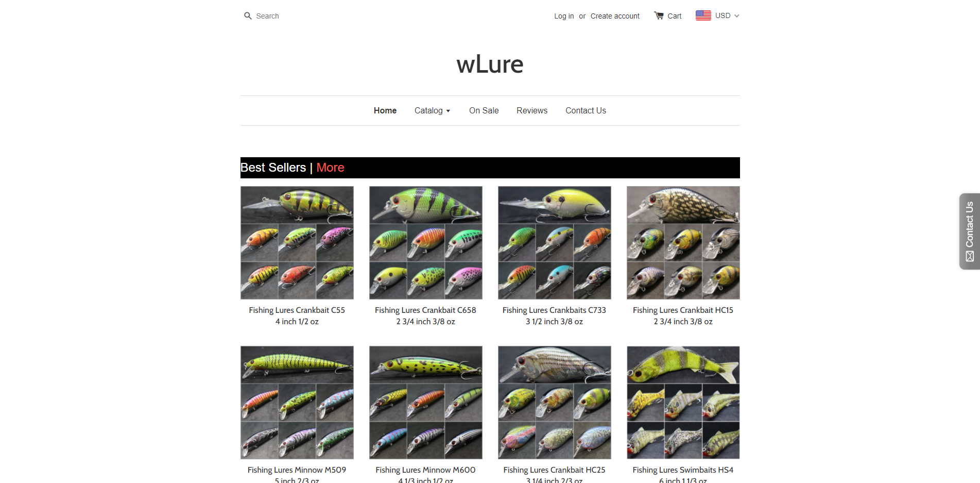Open the Crankbait HC15 product thumbnail
This screenshot has height=483, width=980.
point(683,243)
